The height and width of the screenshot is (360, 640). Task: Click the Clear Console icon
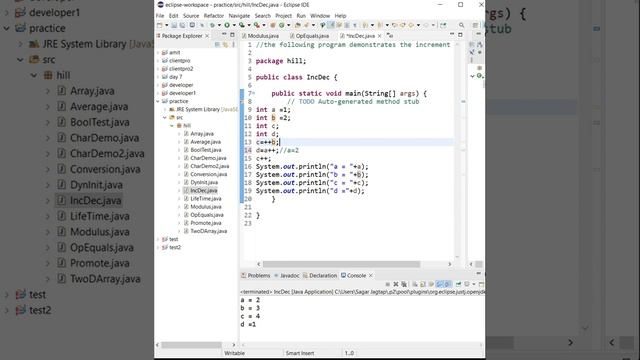(x=415, y=284)
